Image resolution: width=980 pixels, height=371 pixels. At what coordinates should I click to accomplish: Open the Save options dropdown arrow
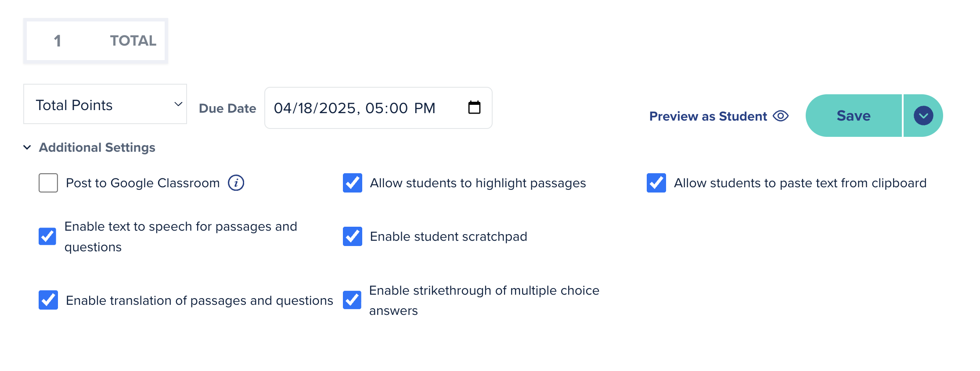click(x=923, y=116)
